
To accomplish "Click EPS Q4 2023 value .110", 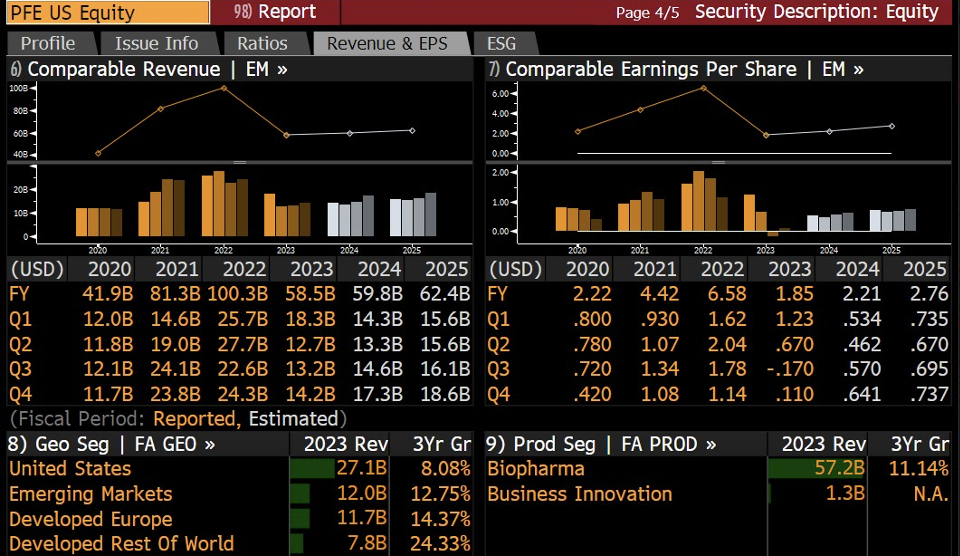I will (795, 394).
